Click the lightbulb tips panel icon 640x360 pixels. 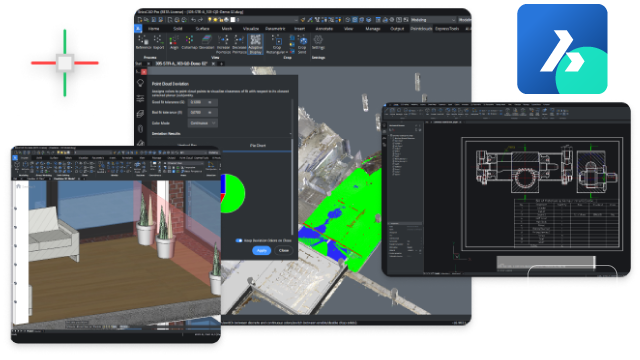[140, 83]
